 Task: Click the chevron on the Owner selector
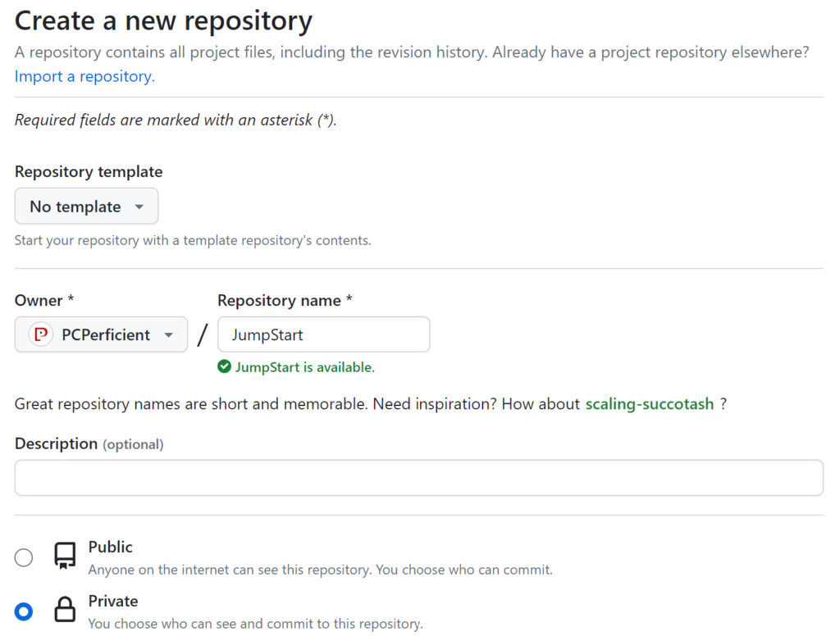coord(169,334)
